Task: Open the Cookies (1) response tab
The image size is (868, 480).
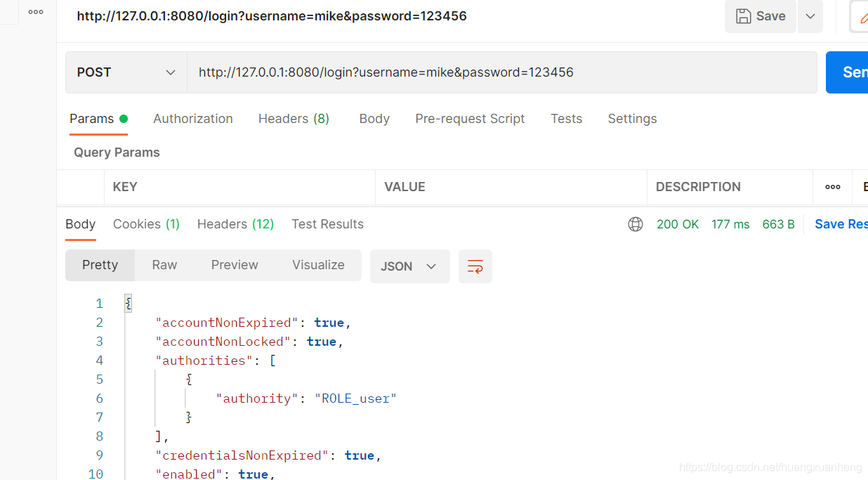Action: click(146, 224)
